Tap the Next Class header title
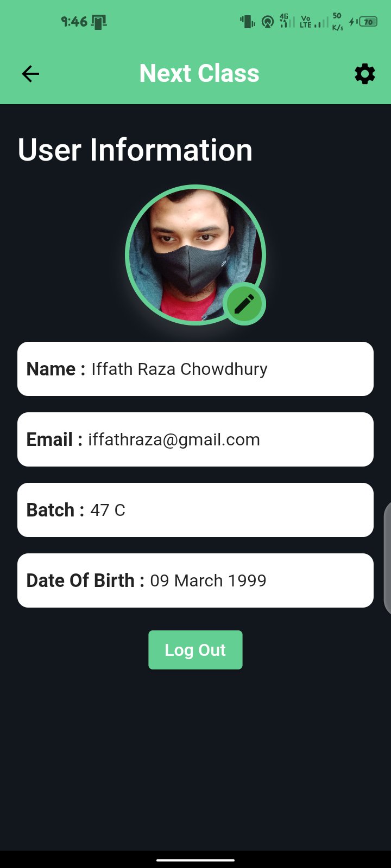The height and width of the screenshot is (868, 391). coord(199,74)
